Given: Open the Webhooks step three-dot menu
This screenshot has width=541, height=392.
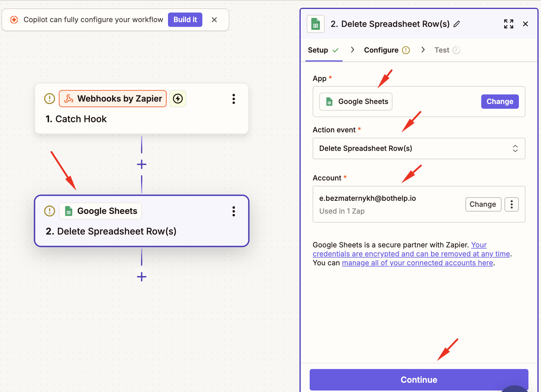Looking at the screenshot, I should [233, 99].
